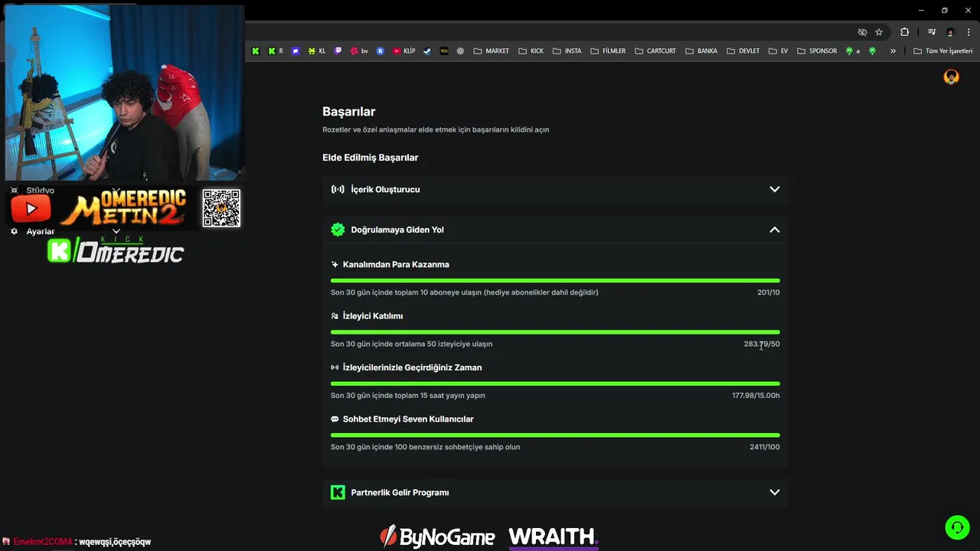Click the 'Son 30 gün içinde toplam 10 aboneye' description
This screenshot has height=551, width=980.
coord(465,292)
